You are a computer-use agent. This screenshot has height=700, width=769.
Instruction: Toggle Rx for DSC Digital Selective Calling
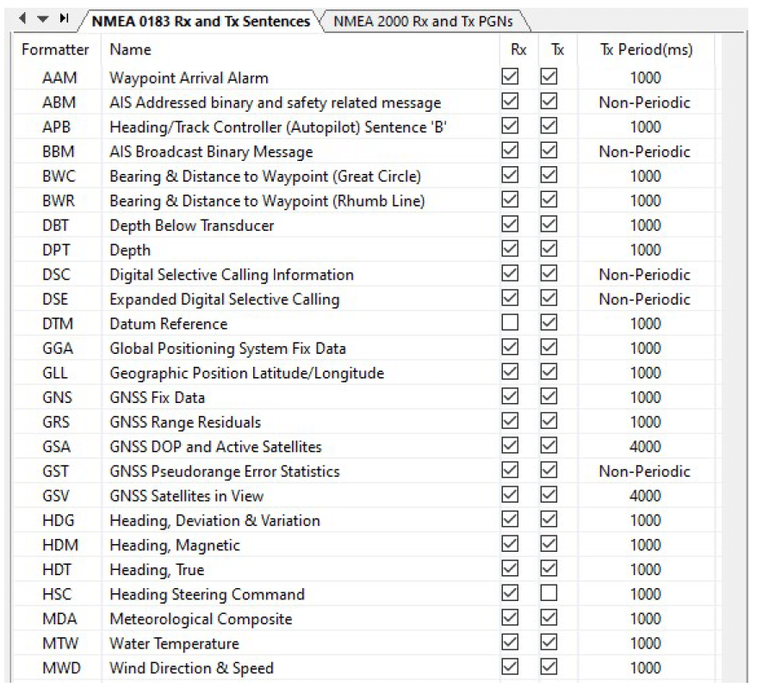510,274
